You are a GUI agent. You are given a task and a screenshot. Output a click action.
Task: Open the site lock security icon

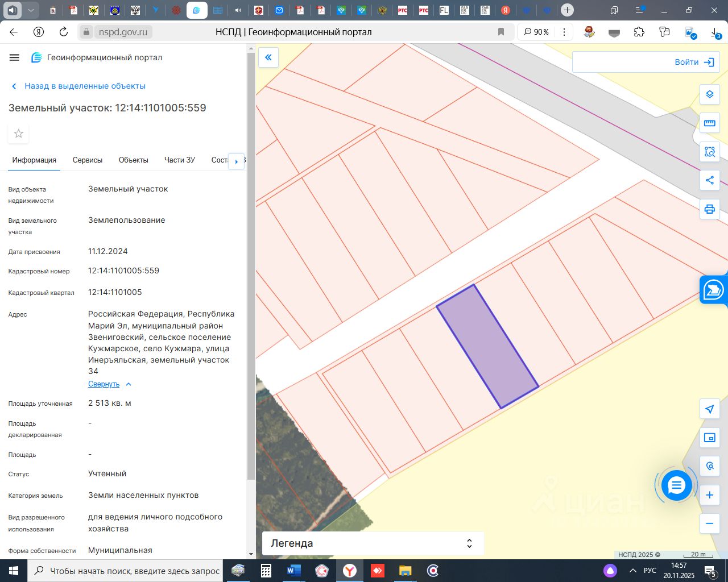pyautogui.click(x=86, y=32)
